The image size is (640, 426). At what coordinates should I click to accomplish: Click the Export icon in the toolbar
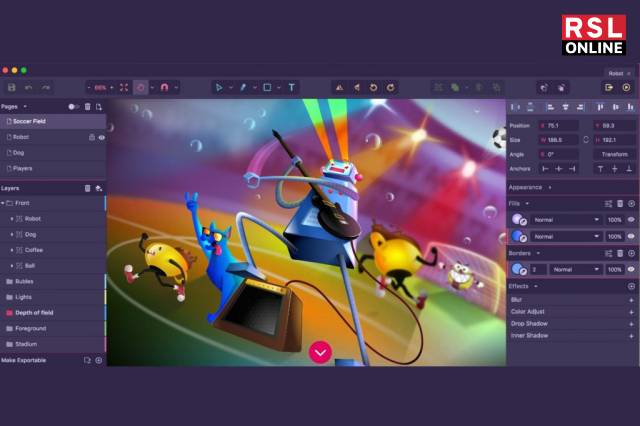click(x=609, y=87)
